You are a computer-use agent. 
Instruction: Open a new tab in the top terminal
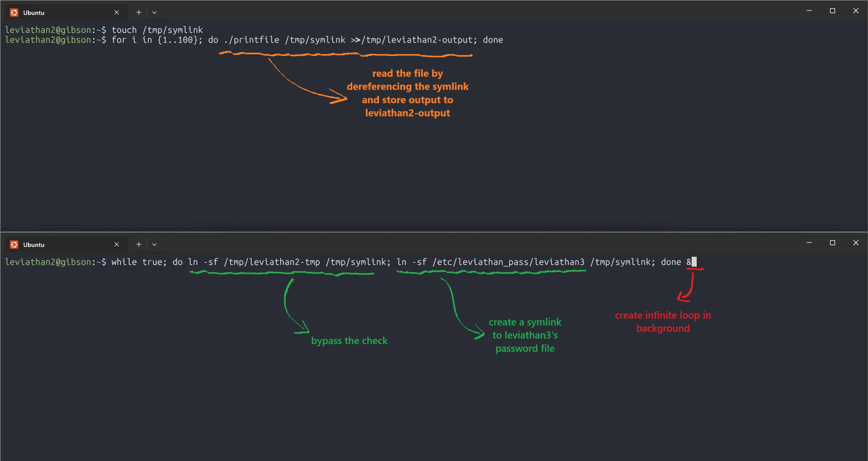click(x=138, y=13)
